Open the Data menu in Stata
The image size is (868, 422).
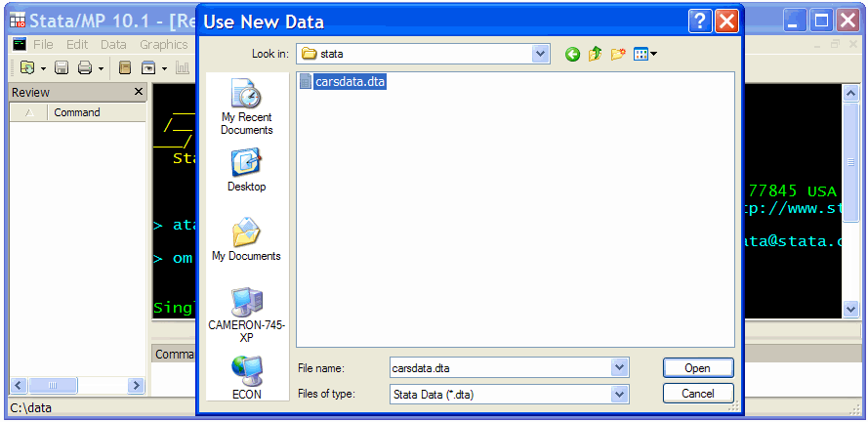(113, 44)
